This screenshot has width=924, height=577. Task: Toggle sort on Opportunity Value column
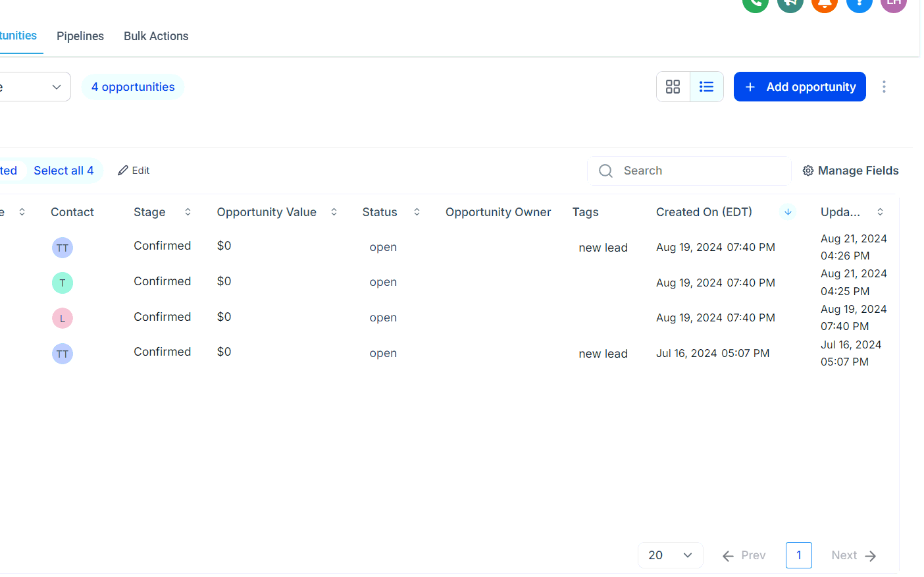pos(334,212)
